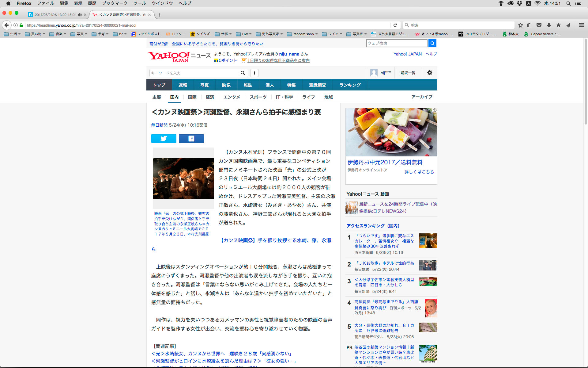Click the blue web search button
The image size is (588, 368).
pyautogui.click(x=432, y=43)
